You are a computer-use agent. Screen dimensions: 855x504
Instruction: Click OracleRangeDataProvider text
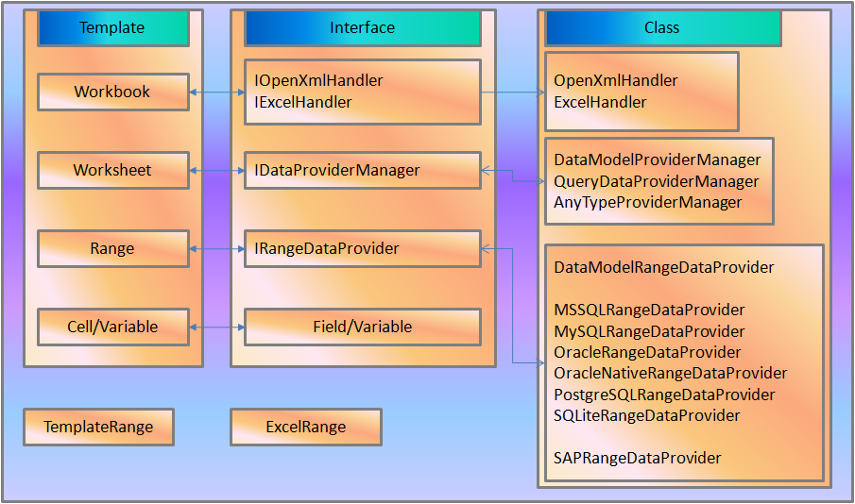tap(647, 353)
